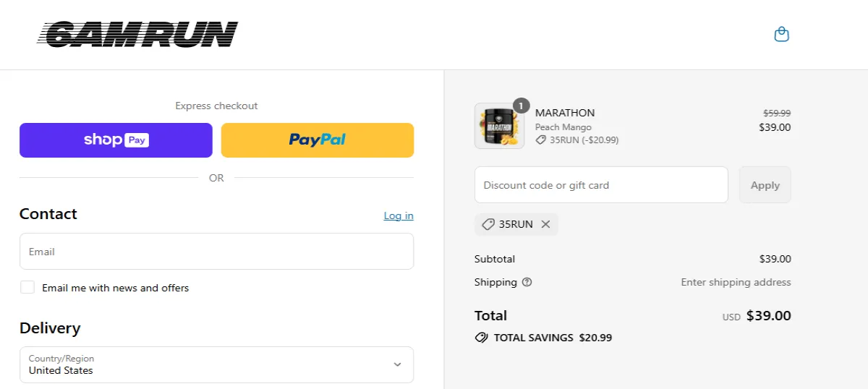Click the discount tag icon under Peach Mango
The image size is (868, 389).
coord(540,140)
